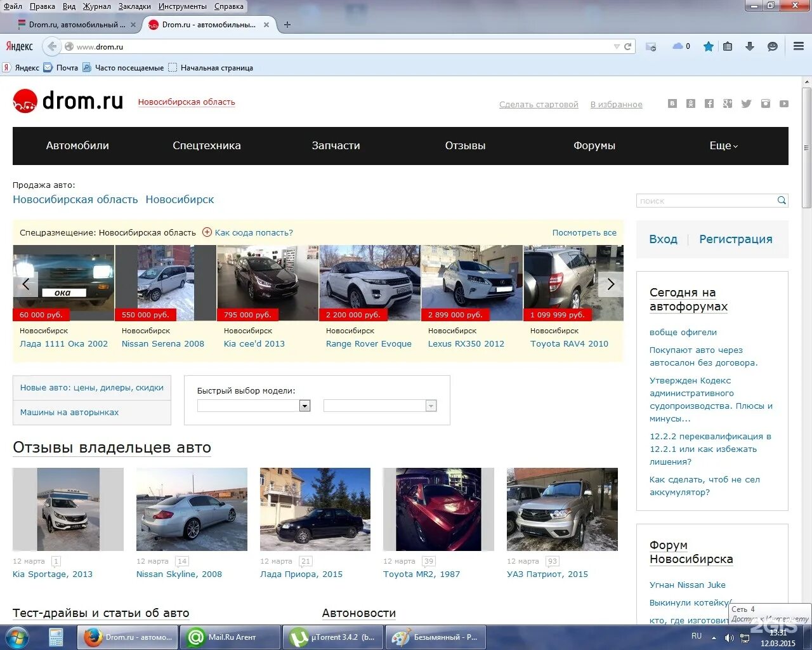Viewport: 812px width, 650px height.
Task: Open the browser hamburger menu
Action: tap(798, 46)
